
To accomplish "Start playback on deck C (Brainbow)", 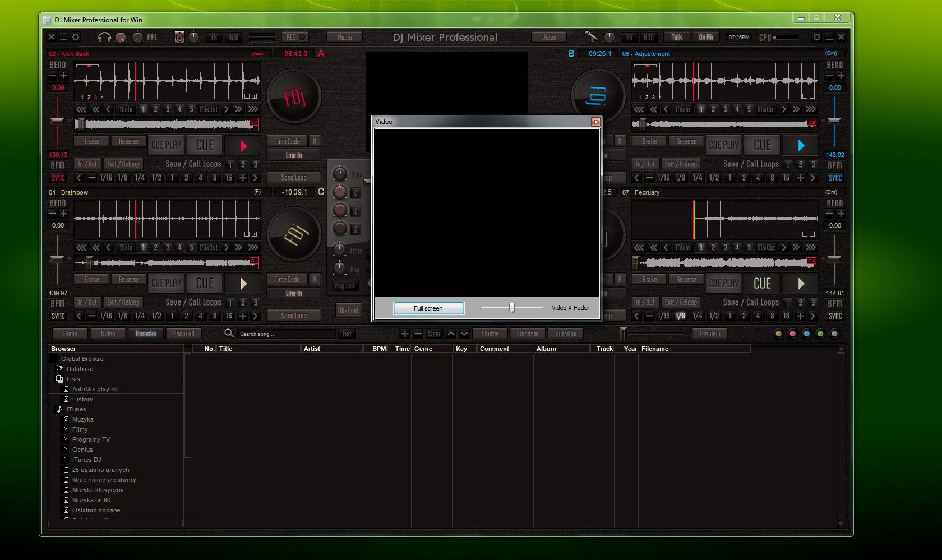I will 243,284.
